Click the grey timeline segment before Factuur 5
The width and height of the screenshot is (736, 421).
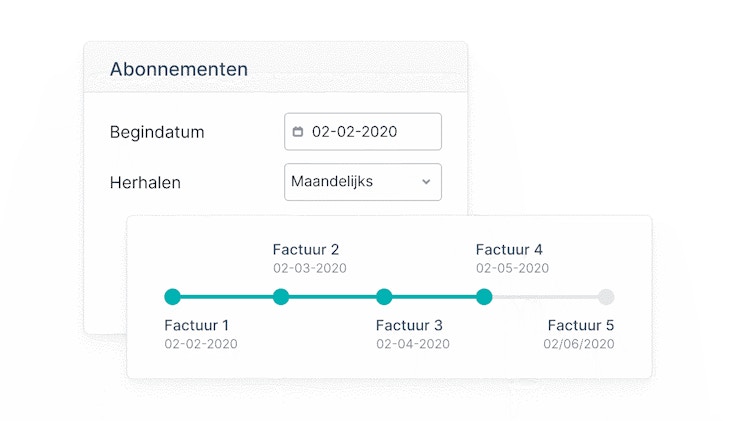click(x=545, y=296)
